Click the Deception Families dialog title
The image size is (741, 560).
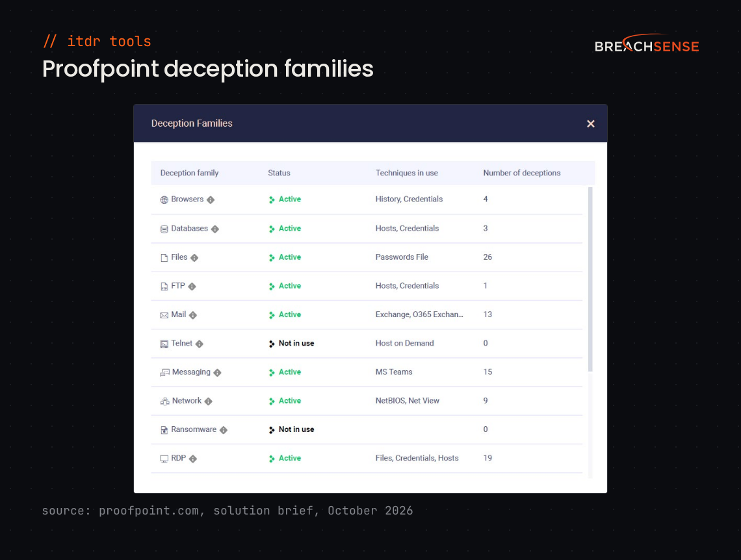coord(192,123)
